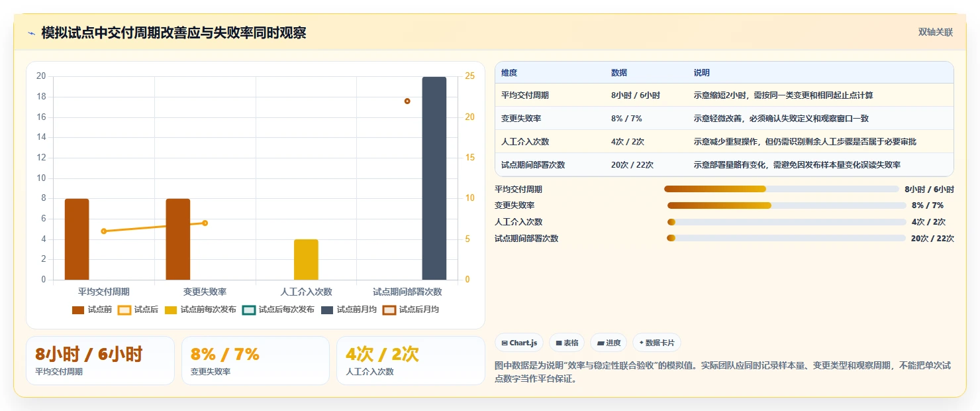Click the 20次 / 22次 progress value label
The width and height of the screenshot is (980, 411).
click(x=932, y=239)
